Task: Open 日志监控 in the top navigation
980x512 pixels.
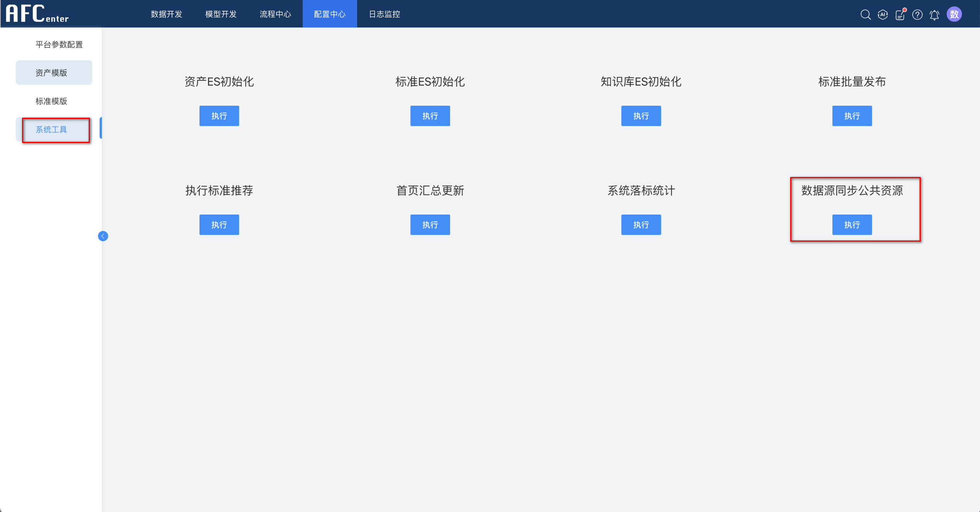Action: click(x=384, y=14)
